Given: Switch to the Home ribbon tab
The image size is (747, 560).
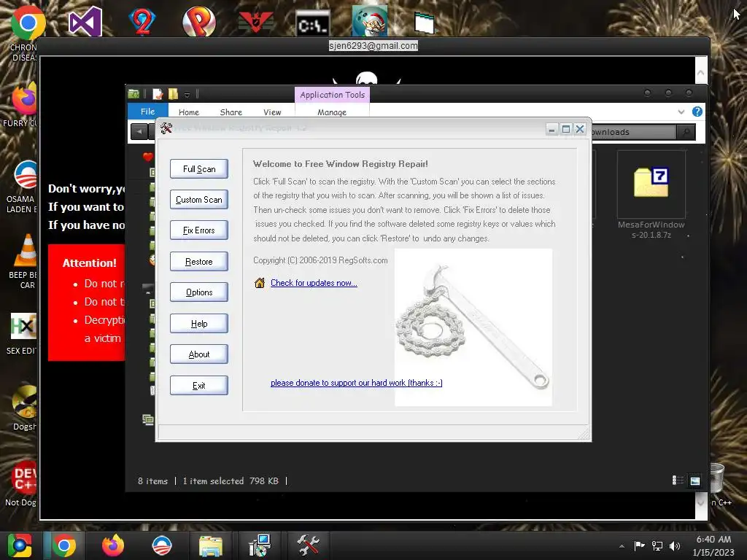Looking at the screenshot, I should pos(189,112).
